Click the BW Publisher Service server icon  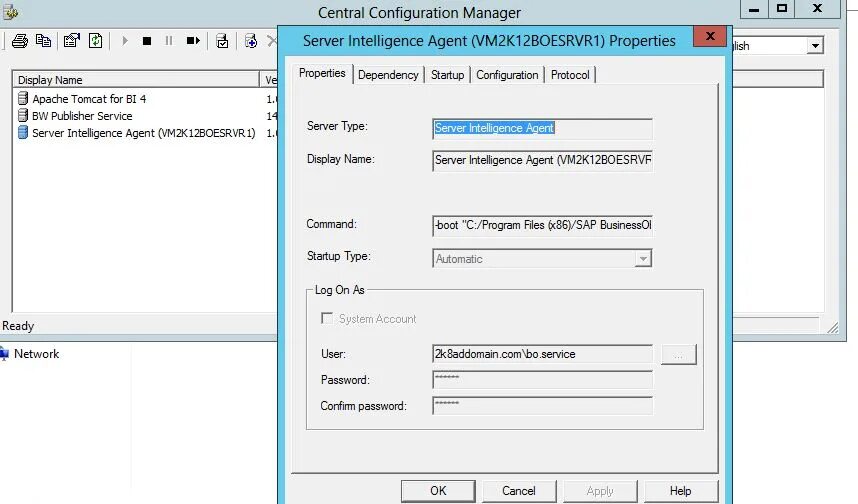coord(23,115)
